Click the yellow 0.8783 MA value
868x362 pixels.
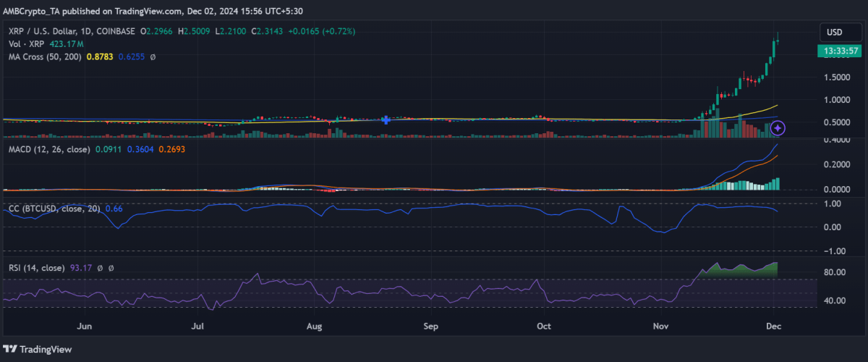(101, 56)
